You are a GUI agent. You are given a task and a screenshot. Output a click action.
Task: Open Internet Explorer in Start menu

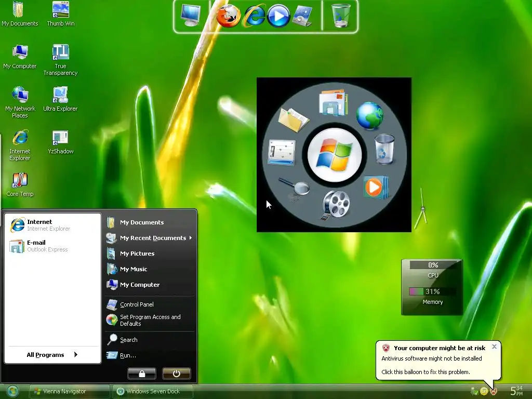53,225
